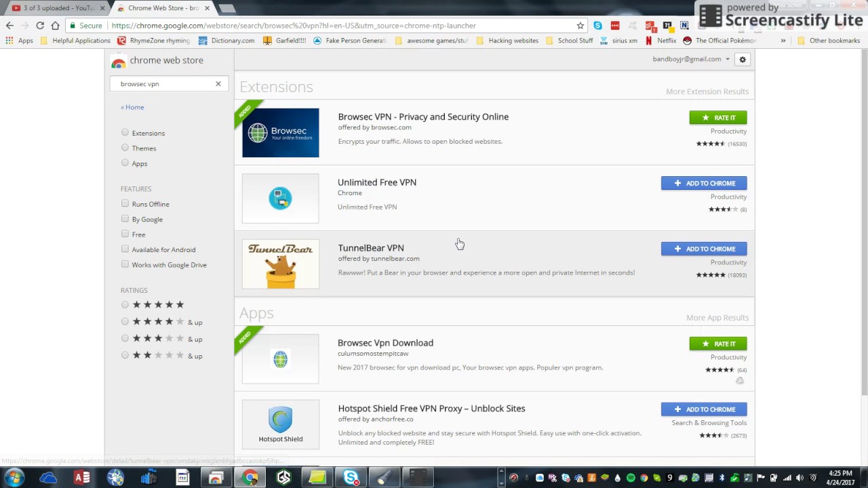The width and height of the screenshot is (868, 488).
Task: Open the Skype extension icon in toolbar
Action: pyautogui.click(x=597, y=26)
